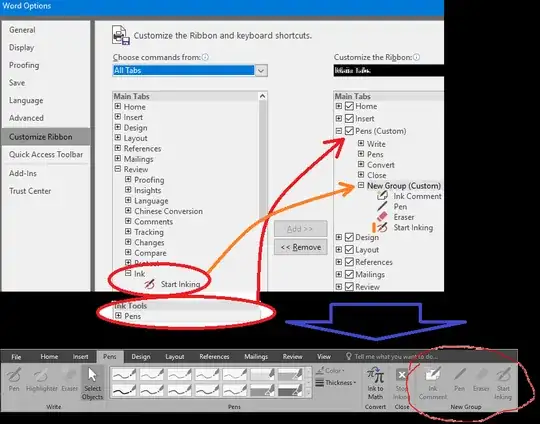
Task: Click the Customize Ribbon header icon
Action: [121, 35]
